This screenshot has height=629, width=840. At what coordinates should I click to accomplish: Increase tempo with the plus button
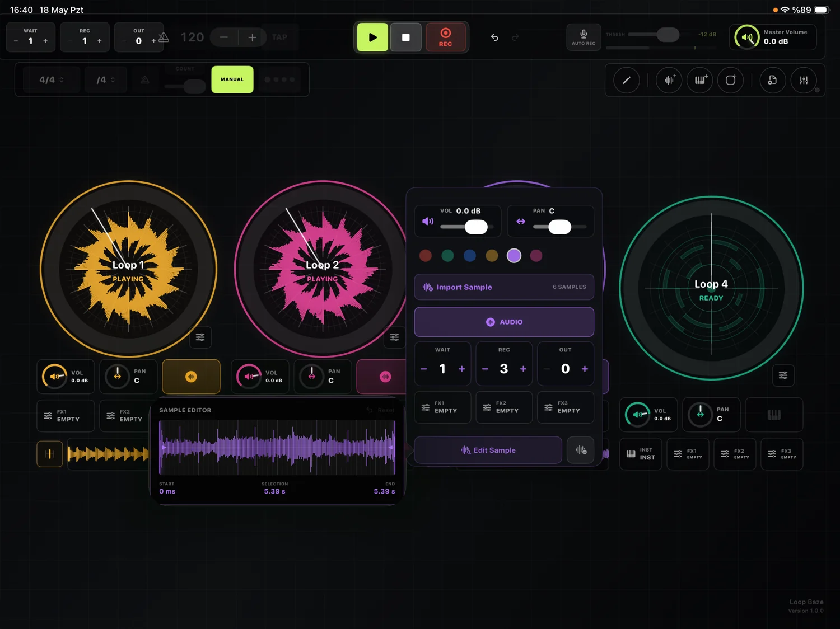pyautogui.click(x=252, y=37)
